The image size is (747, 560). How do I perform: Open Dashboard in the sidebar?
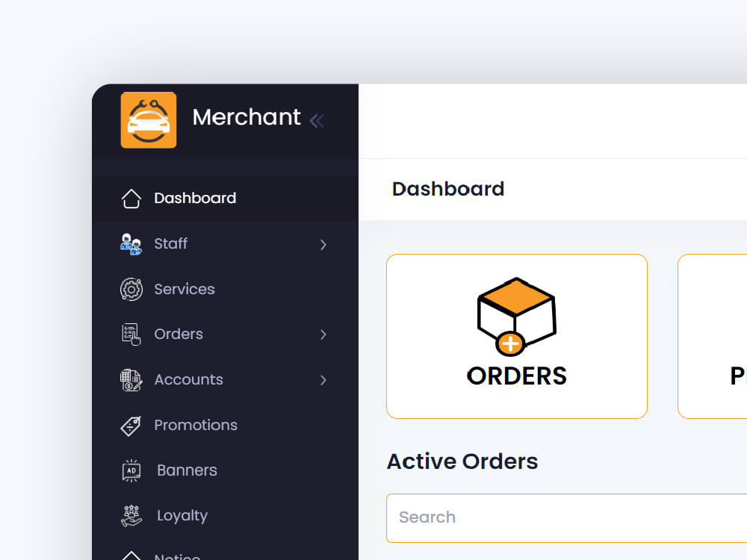tap(225, 198)
